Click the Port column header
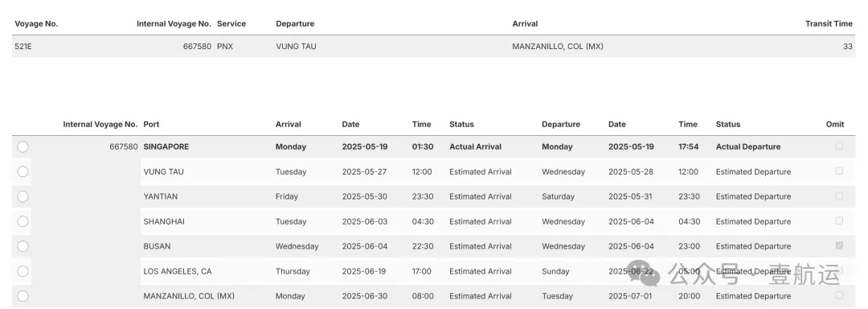 click(151, 124)
